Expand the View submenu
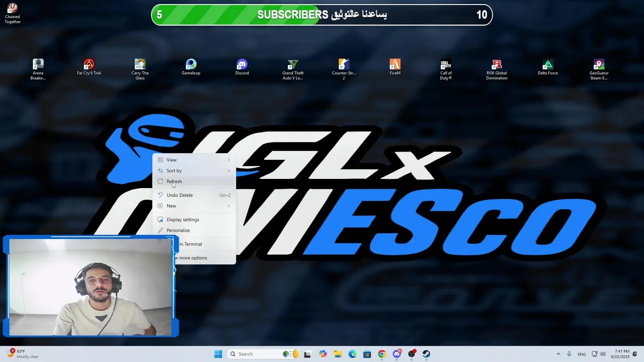 [x=194, y=160]
